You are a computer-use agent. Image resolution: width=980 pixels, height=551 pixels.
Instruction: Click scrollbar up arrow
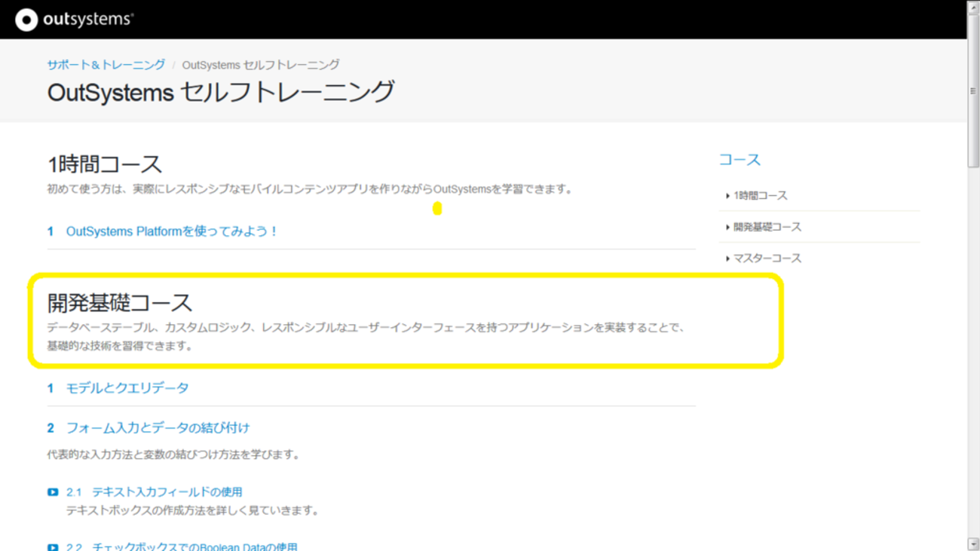973,7
